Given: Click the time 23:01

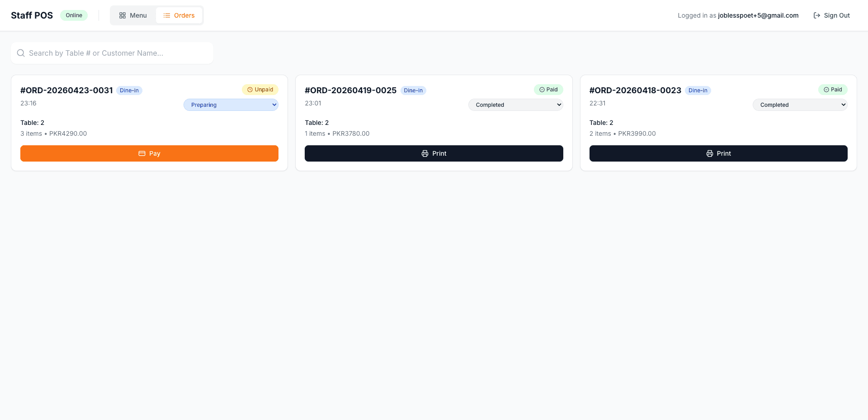Looking at the screenshot, I should (x=313, y=103).
